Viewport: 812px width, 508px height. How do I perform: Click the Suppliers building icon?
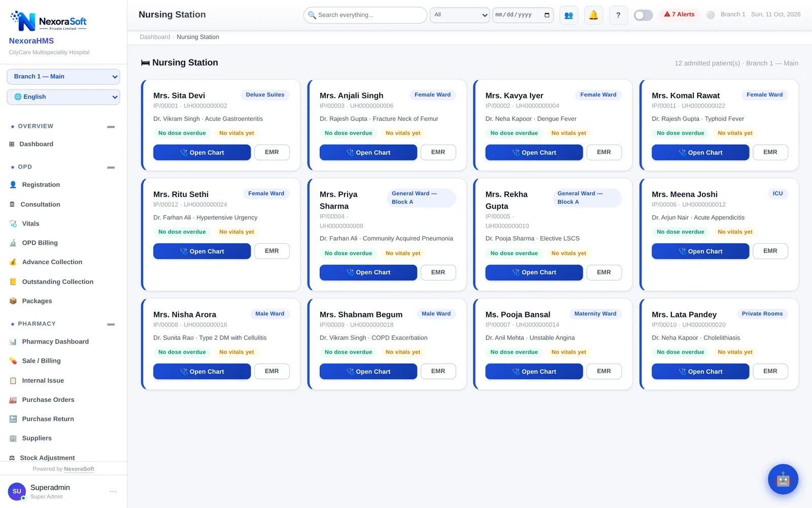13,438
